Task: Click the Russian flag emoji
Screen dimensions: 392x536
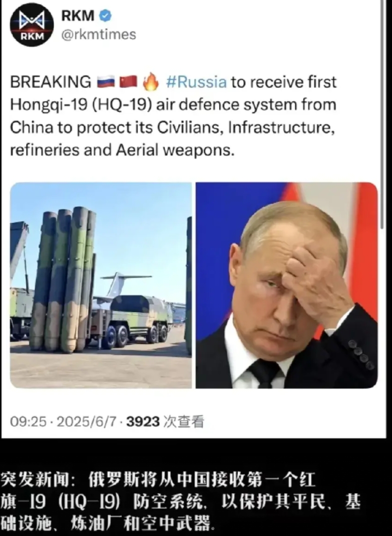Action: tap(106, 82)
